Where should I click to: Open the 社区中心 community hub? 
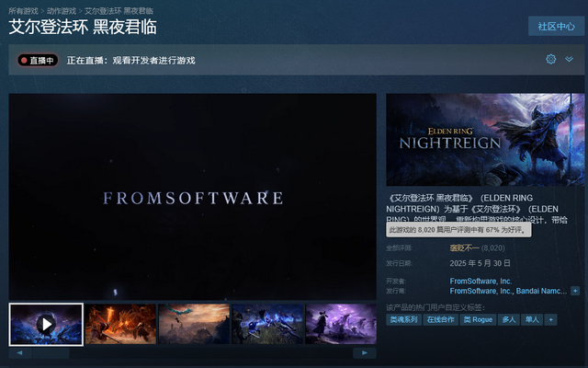tap(557, 26)
